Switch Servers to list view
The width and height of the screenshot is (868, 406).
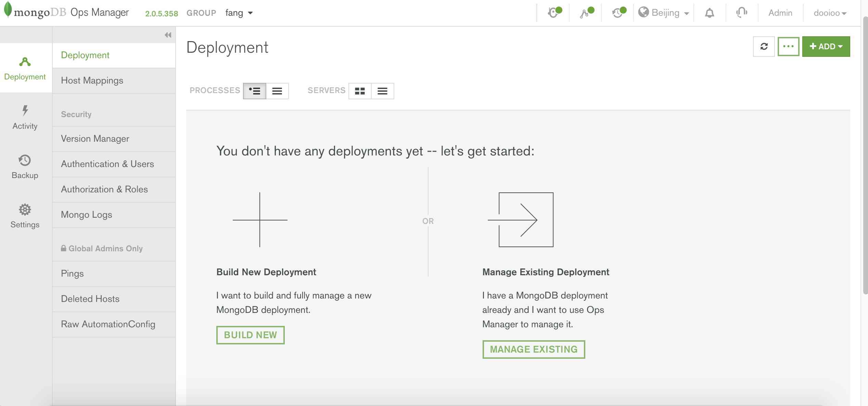[383, 91]
